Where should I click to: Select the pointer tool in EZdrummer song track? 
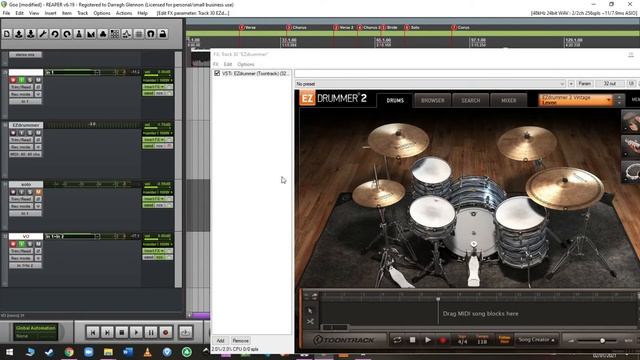310,311
